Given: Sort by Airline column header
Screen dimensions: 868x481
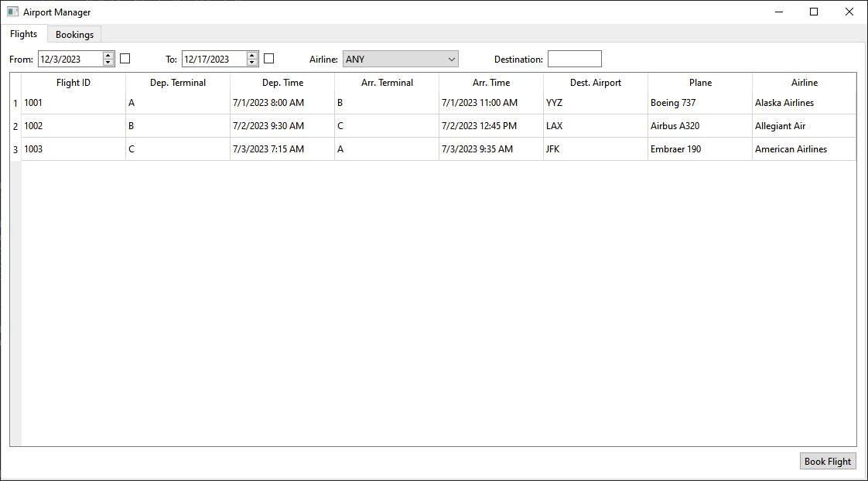Looking at the screenshot, I should 805,83.
